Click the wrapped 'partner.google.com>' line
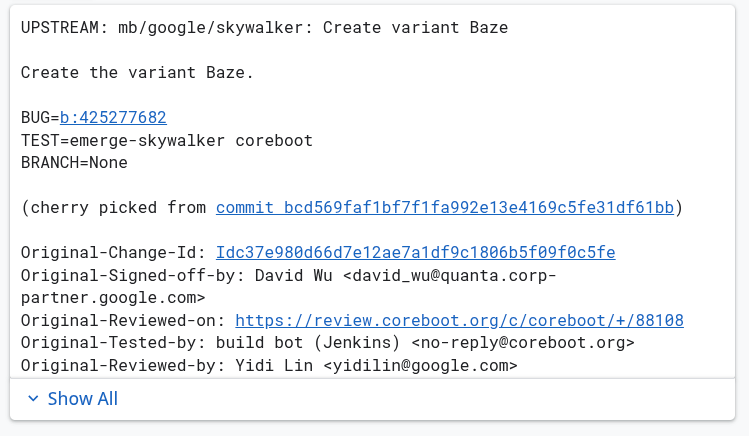 point(113,298)
